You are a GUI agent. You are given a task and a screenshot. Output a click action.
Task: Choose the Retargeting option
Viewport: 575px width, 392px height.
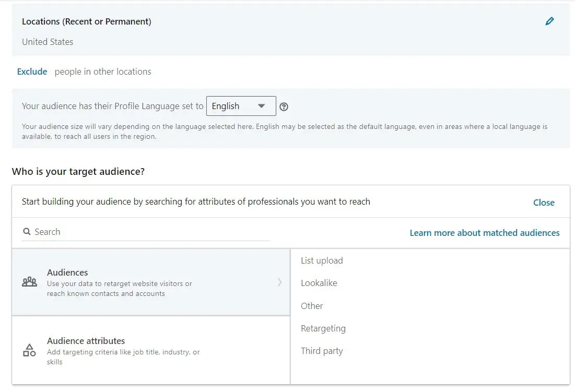323,328
